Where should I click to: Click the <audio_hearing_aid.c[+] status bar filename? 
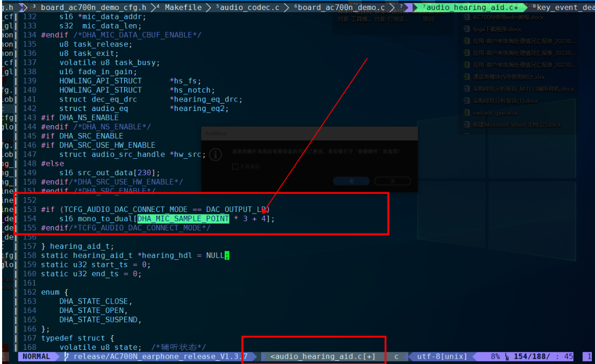(x=323, y=357)
